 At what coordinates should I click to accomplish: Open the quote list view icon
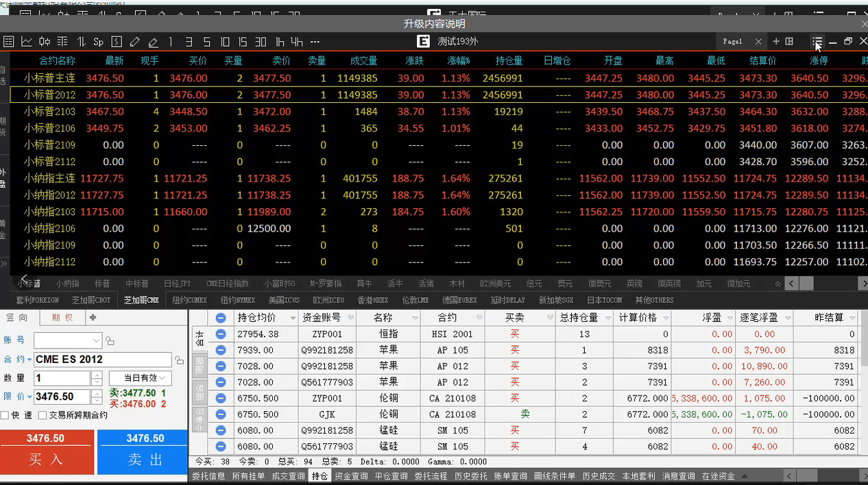click(x=8, y=42)
